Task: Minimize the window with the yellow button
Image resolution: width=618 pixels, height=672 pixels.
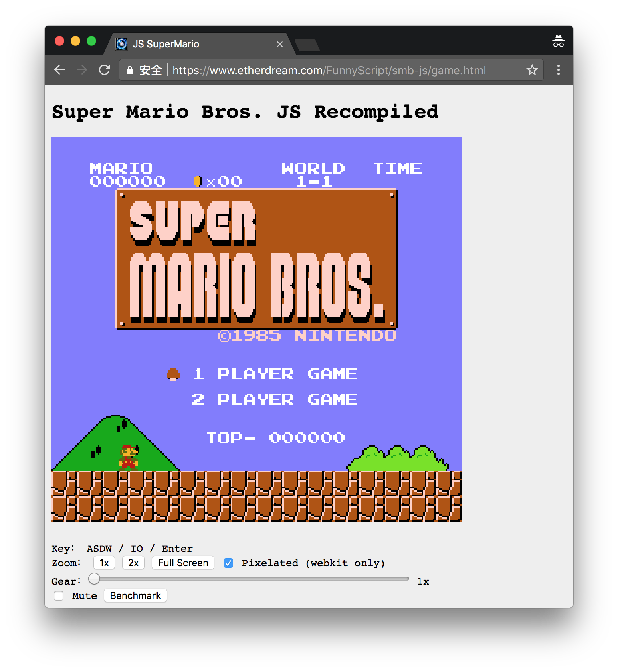Action: click(x=75, y=41)
